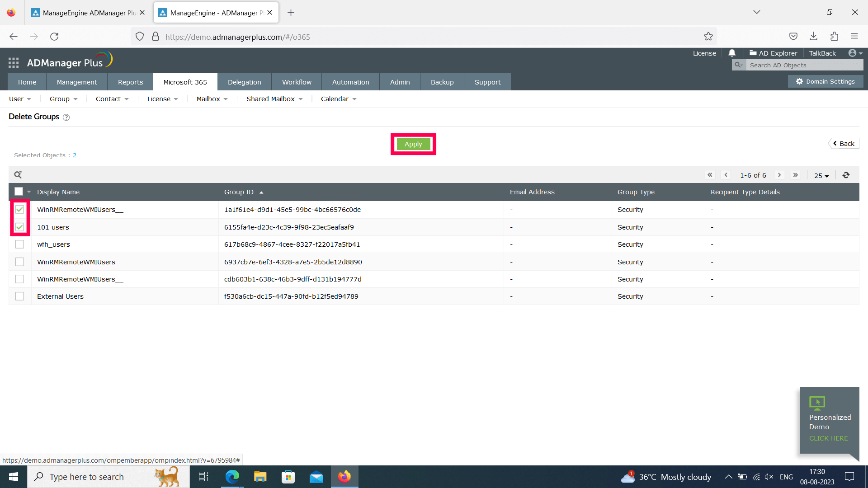
Task: Open Microsoft Edge from taskbar
Action: point(232,477)
